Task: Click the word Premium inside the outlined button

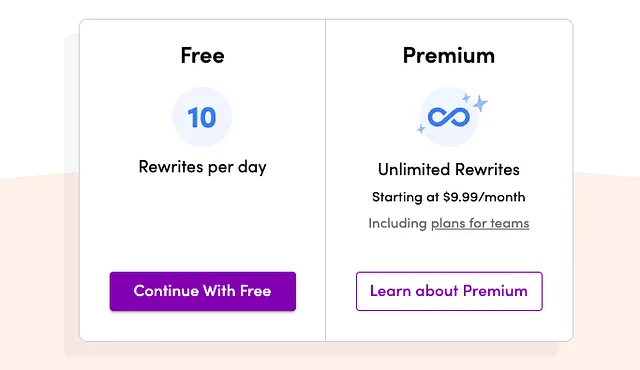Action: (495, 291)
